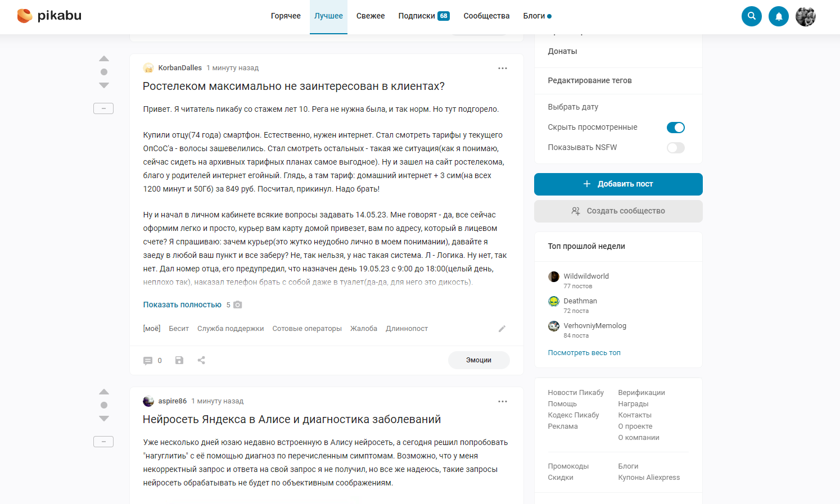Click the Добавить пост button
This screenshot has width=840, height=504.
click(618, 184)
